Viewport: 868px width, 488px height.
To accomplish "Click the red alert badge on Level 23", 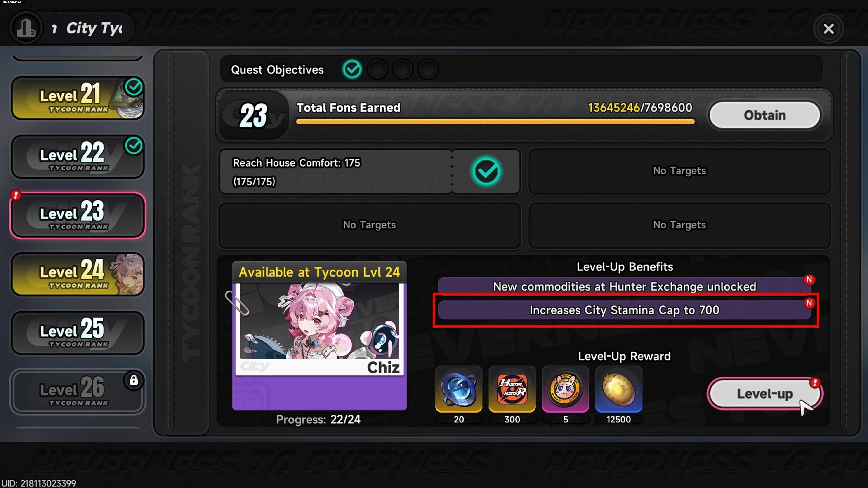I will click(x=16, y=195).
